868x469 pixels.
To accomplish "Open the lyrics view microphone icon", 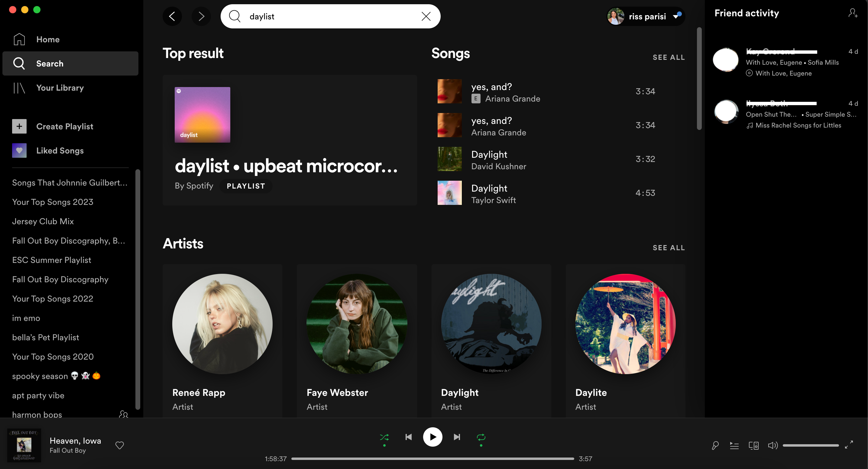I will coord(715,445).
